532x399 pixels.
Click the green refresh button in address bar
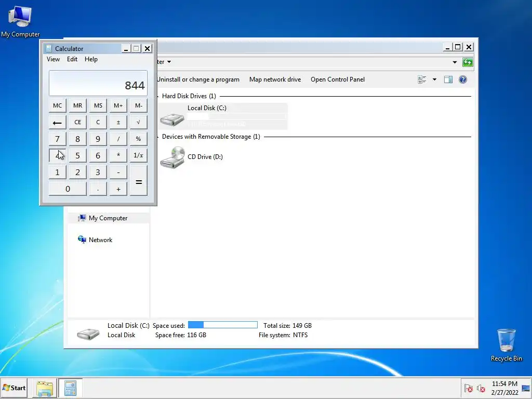[x=468, y=62]
